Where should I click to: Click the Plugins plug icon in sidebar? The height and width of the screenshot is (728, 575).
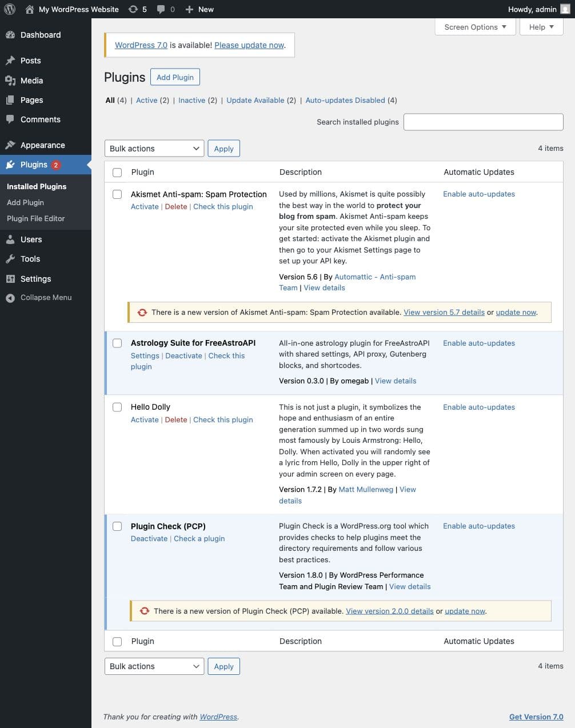tap(10, 165)
